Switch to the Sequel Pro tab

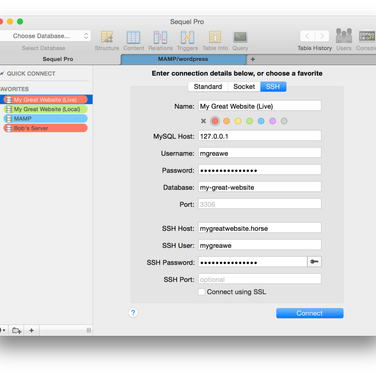[x=58, y=59]
